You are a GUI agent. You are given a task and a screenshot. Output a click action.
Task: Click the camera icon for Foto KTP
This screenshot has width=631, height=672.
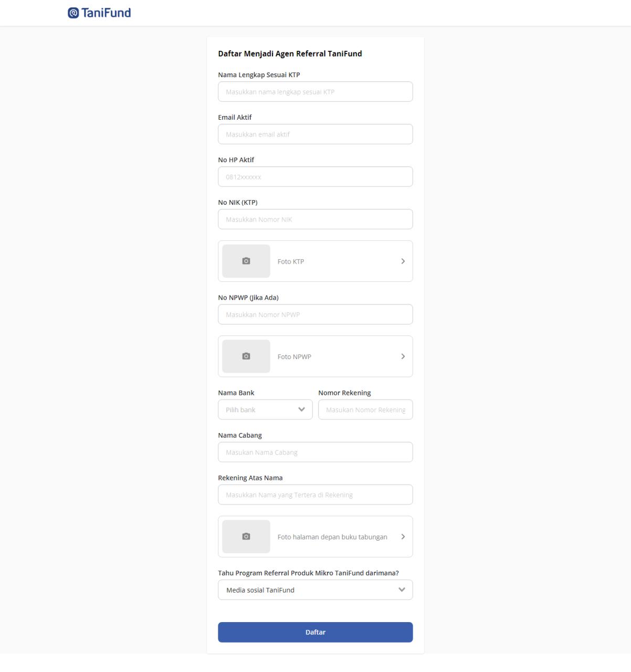pyautogui.click(x=246, y=261)
